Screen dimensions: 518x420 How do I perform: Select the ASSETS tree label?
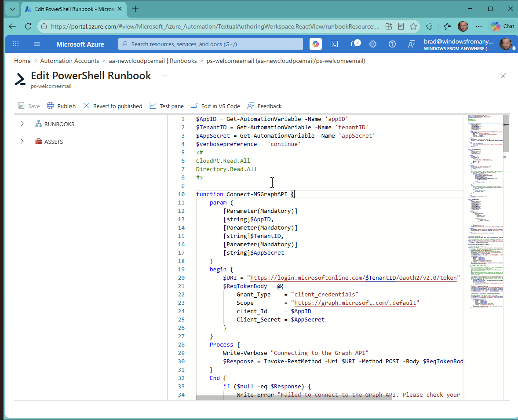(54, 142)
